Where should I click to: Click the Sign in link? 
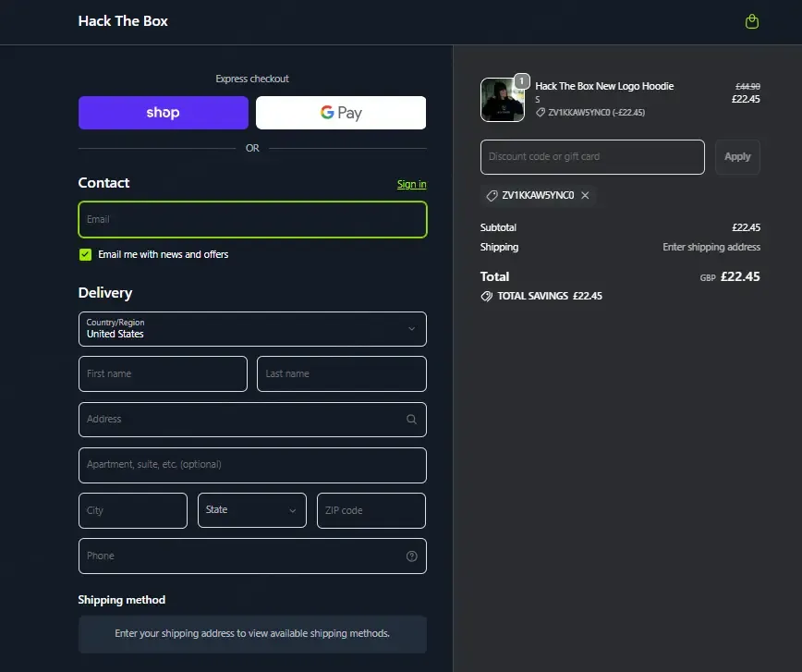coord(411,185)
